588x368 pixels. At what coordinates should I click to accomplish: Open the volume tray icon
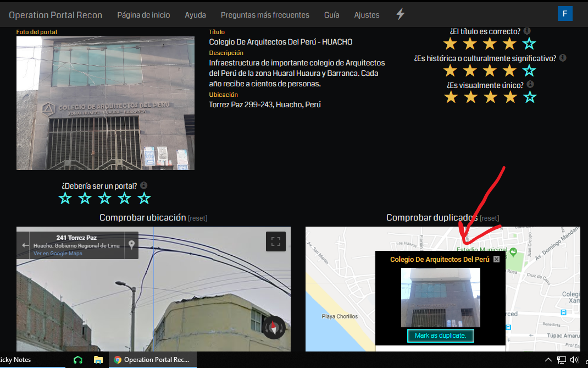574,360
